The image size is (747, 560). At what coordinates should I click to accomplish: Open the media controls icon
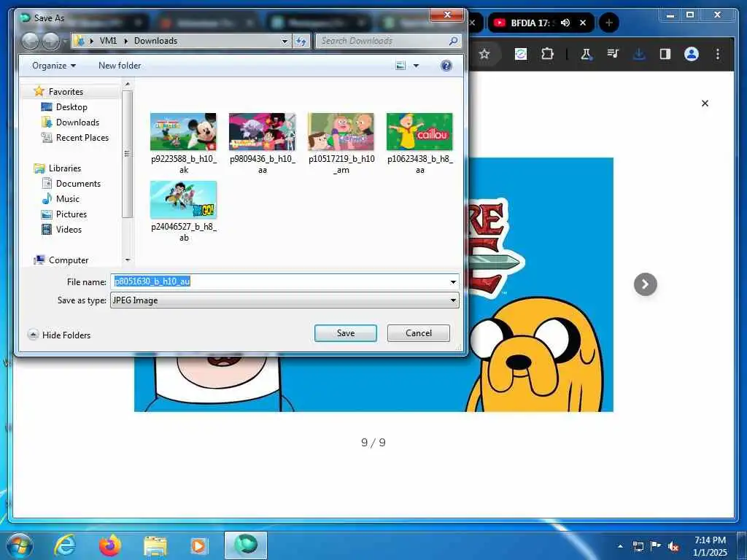point(613,54)
